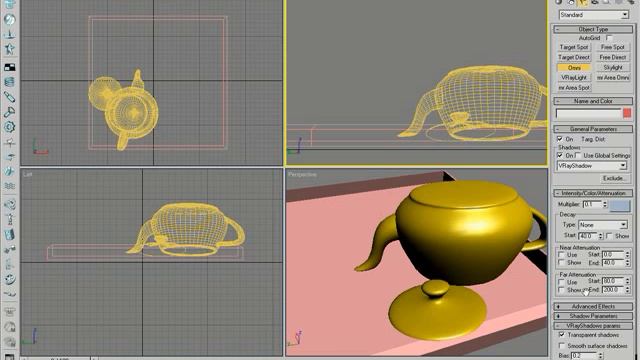Click the VRayLight button
This screenshot has height=360, width=640.
(x=574, y=78)
